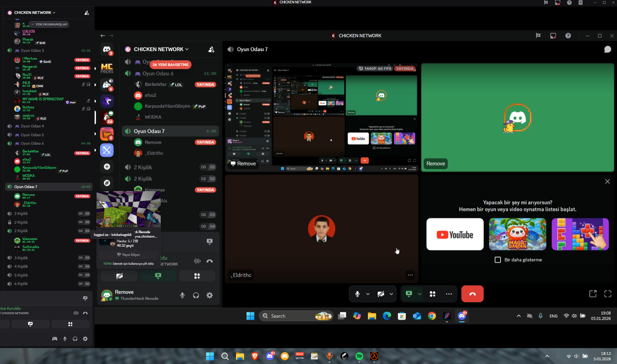Click game controller icon in outer user panel
Screen dimensions: 617x364
click(x=55, y=339)
